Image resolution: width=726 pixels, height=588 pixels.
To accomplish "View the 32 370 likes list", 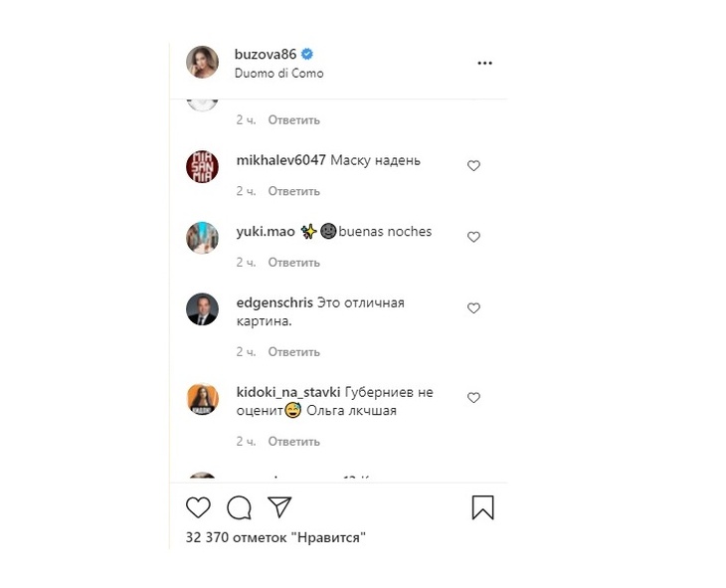I will pos(276,538).
